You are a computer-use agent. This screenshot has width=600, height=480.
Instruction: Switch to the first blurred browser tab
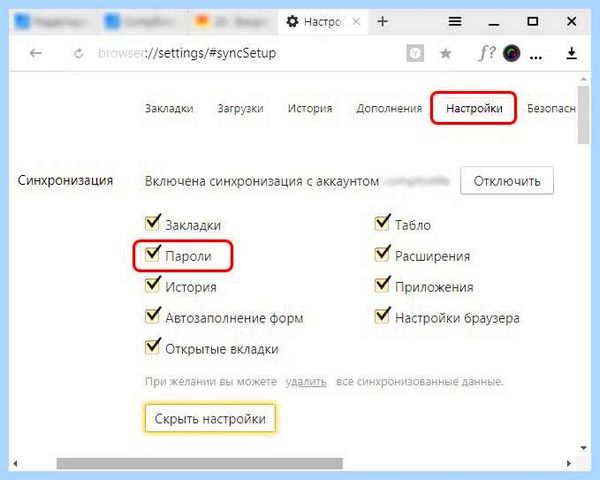coord(51,22)
